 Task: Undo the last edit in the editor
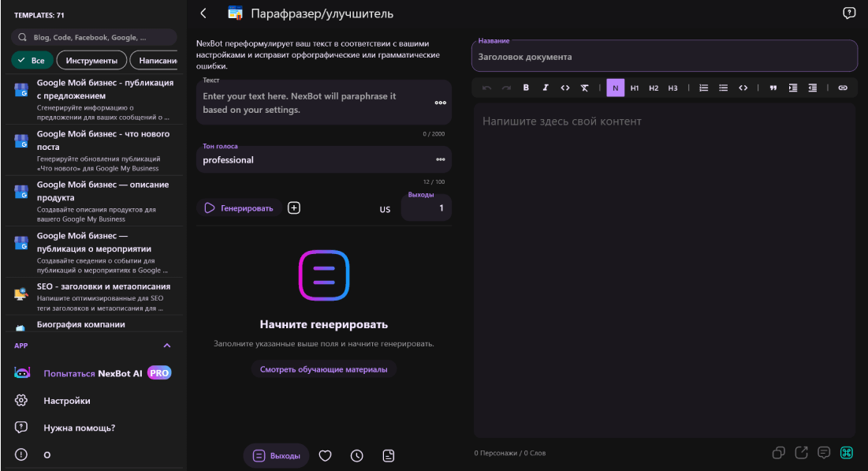[486, 88]
